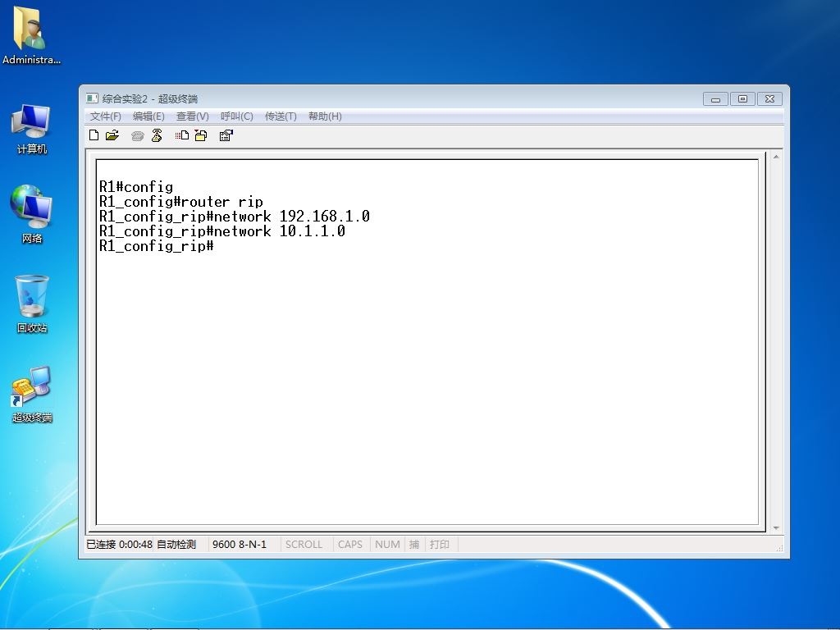
Task: Open the 传送(T) menu
Action: [281, 116]
